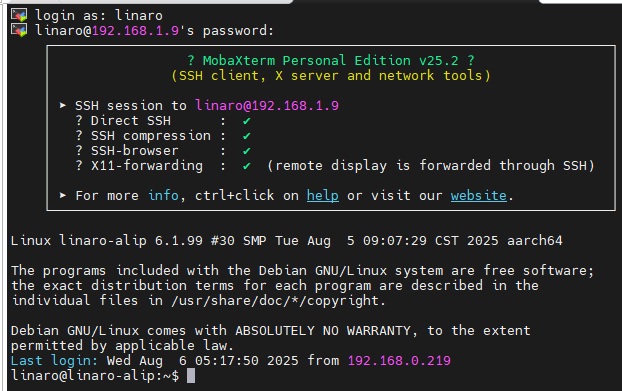Click the "permitted by applicable law." line
This screenshot has width=622, height=391.
pos(122,345)
